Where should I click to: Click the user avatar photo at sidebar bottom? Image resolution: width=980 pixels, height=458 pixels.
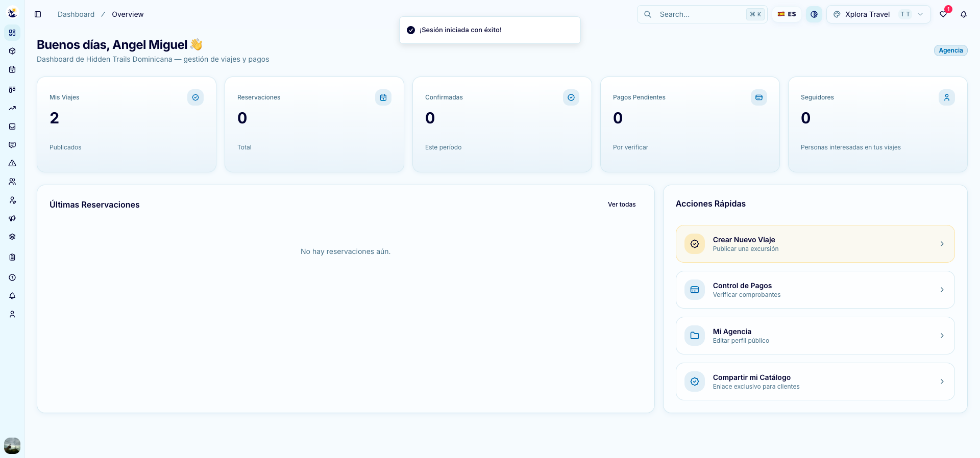(x=12, y=446)
